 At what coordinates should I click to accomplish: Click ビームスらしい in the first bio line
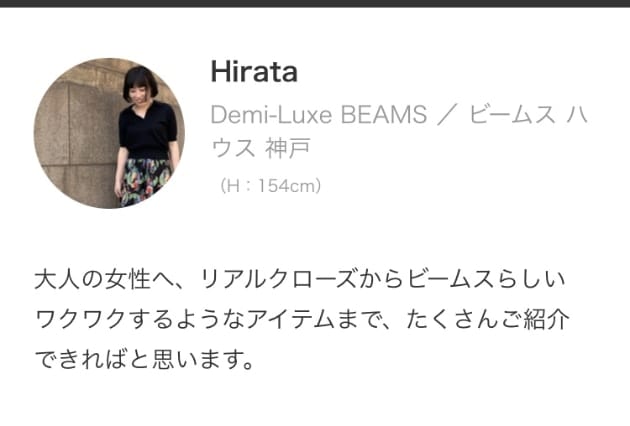click(486, 279)
